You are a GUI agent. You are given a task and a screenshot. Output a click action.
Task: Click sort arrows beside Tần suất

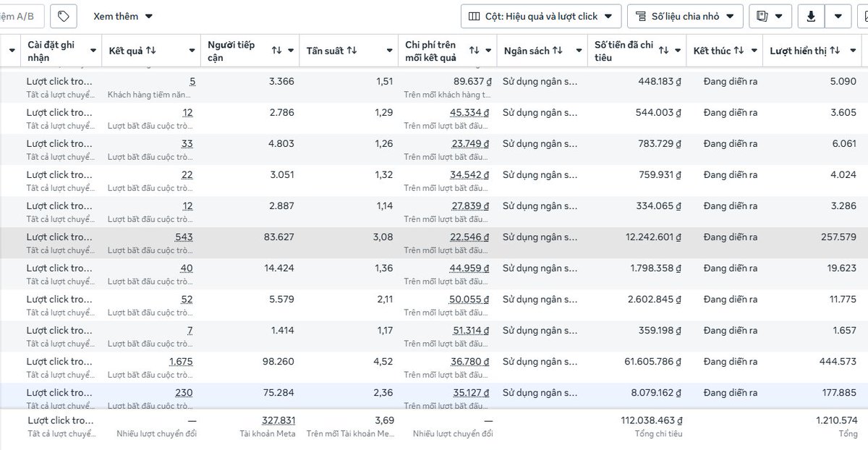click(x=352, y=51)
